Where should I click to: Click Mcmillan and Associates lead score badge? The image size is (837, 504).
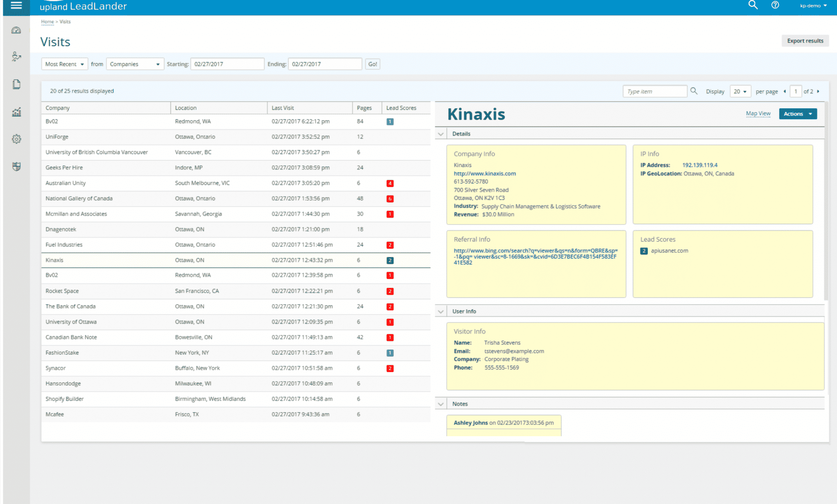pyautogui.click(x=390, y=214)
